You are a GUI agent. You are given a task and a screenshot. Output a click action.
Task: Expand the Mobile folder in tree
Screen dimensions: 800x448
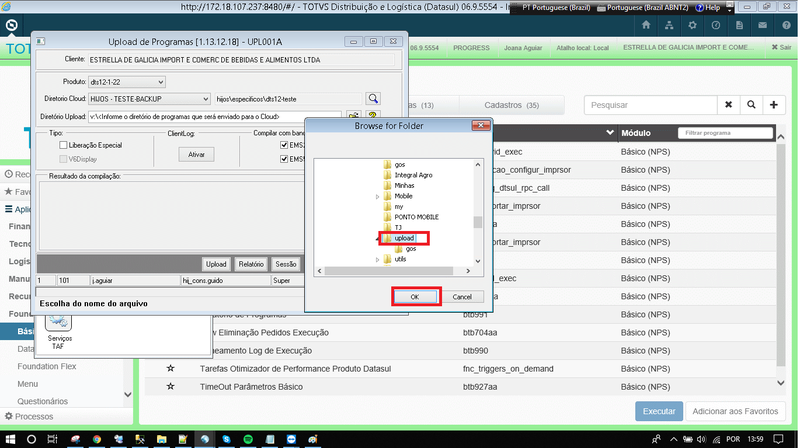(x=378, y=196)
